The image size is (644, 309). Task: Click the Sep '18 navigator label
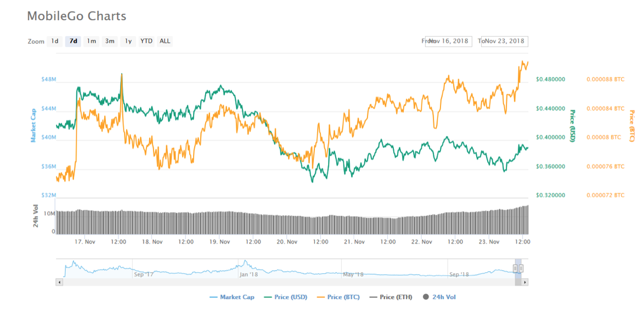pos(459,274)
